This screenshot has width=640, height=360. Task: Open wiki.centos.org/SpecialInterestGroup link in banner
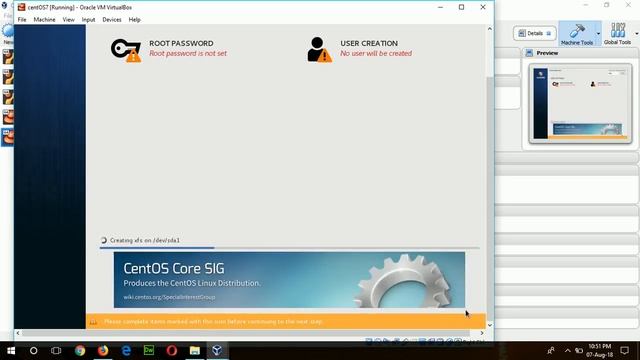[x=169, y=297]
